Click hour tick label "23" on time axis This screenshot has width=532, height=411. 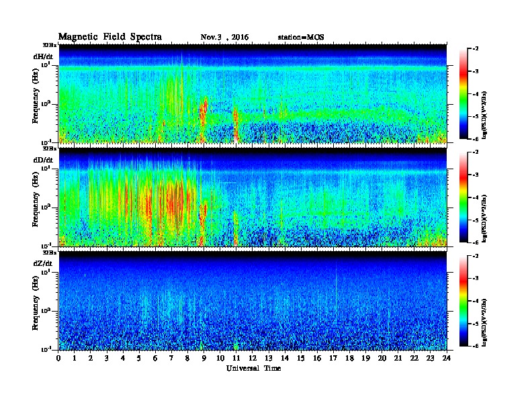430,359
